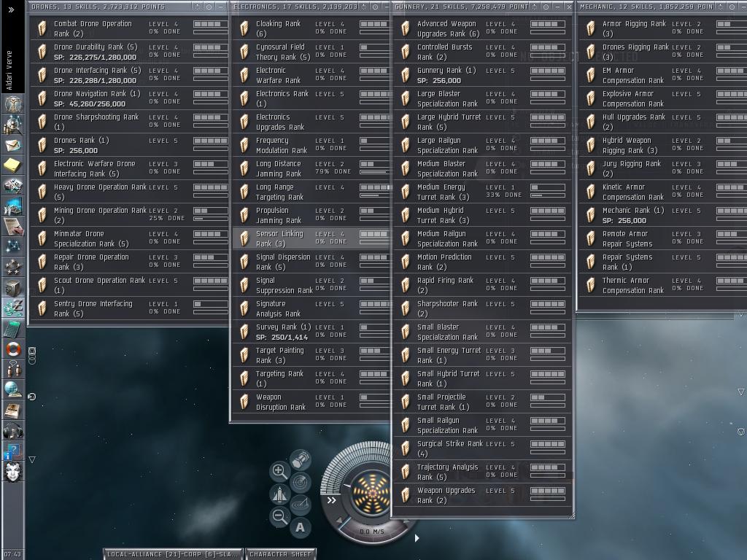
Task: Click Medium Energy Turret level bar
Action: pos(547,187)
